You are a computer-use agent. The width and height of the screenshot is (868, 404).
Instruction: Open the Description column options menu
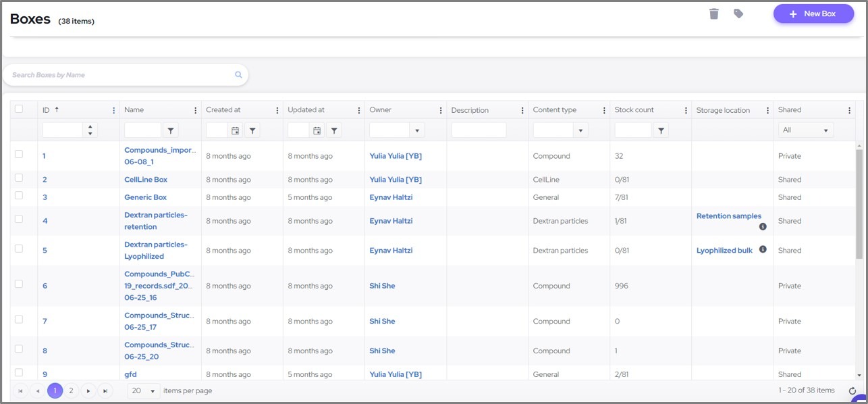click(x=522, y=110)
